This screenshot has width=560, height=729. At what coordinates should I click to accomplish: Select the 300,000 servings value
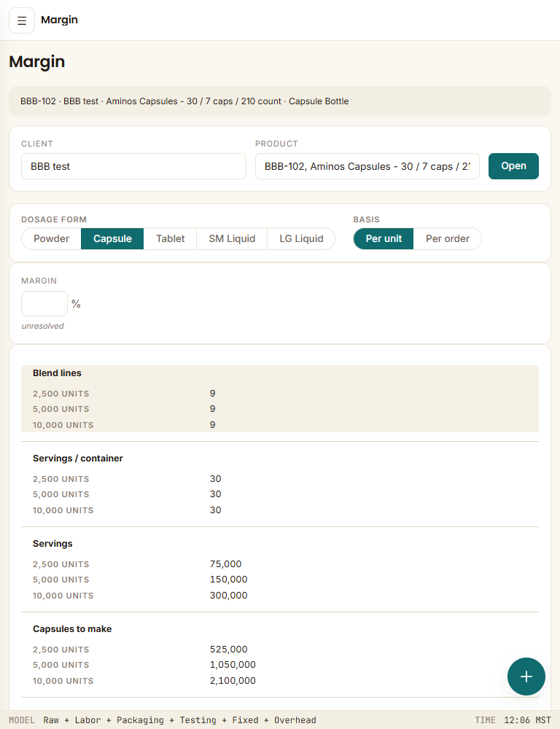228,595
